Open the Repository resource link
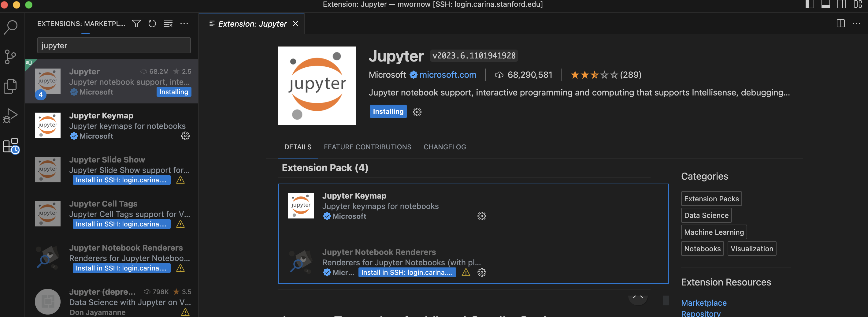Screen dimensions: 868x317 coord(701,313)
